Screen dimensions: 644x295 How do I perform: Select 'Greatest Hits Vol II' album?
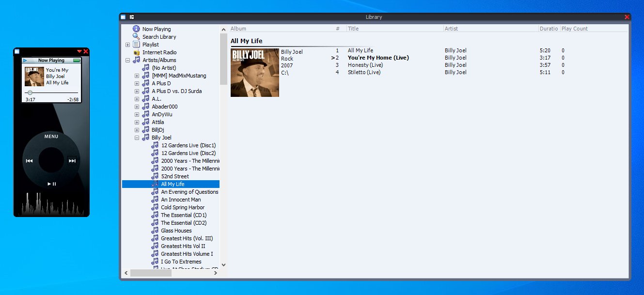click(x=183, y=246)
